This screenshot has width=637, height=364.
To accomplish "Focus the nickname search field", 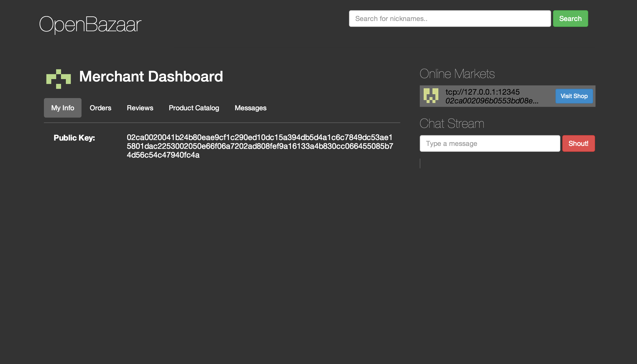I will [x=449, y=19].
